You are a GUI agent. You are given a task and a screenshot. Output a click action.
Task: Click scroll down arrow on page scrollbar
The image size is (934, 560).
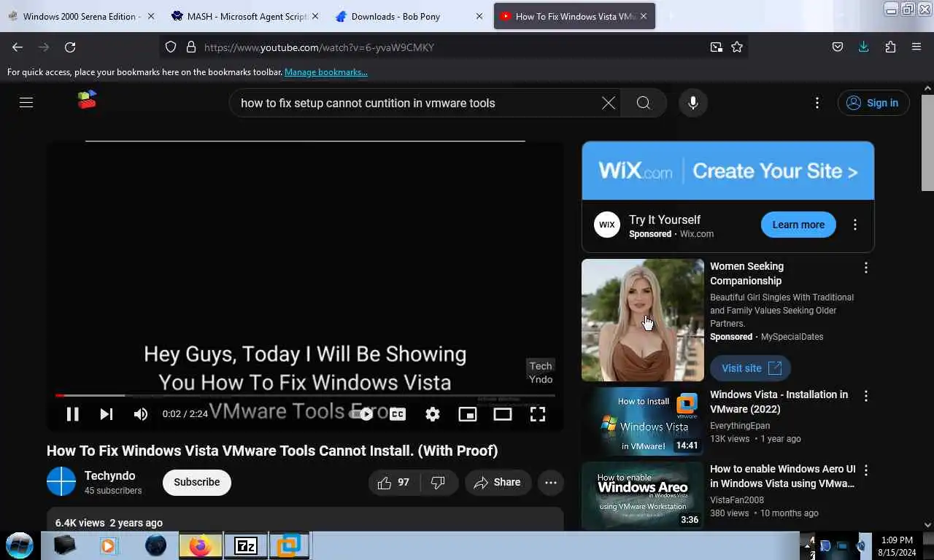tap(928, 524)
